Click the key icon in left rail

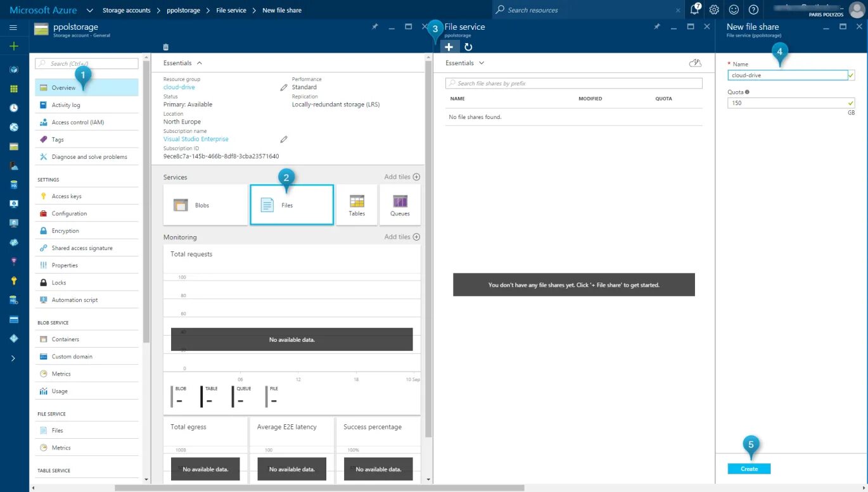coord(13,281)
